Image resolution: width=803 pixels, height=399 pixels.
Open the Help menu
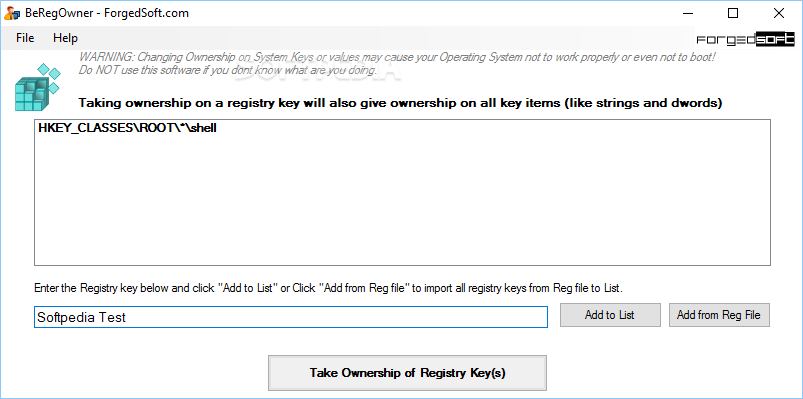click(x=66, y=38)
